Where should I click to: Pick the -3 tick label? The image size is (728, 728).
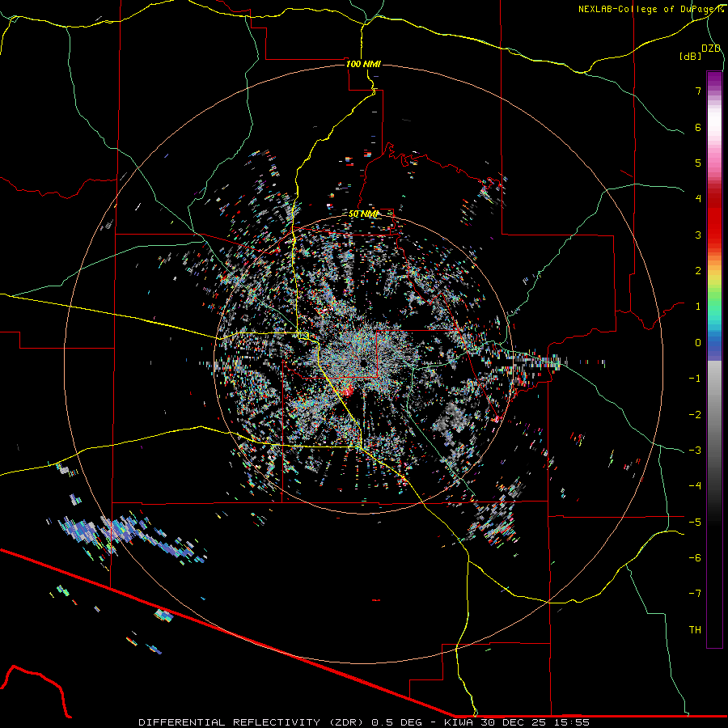(x=695, y=451)
